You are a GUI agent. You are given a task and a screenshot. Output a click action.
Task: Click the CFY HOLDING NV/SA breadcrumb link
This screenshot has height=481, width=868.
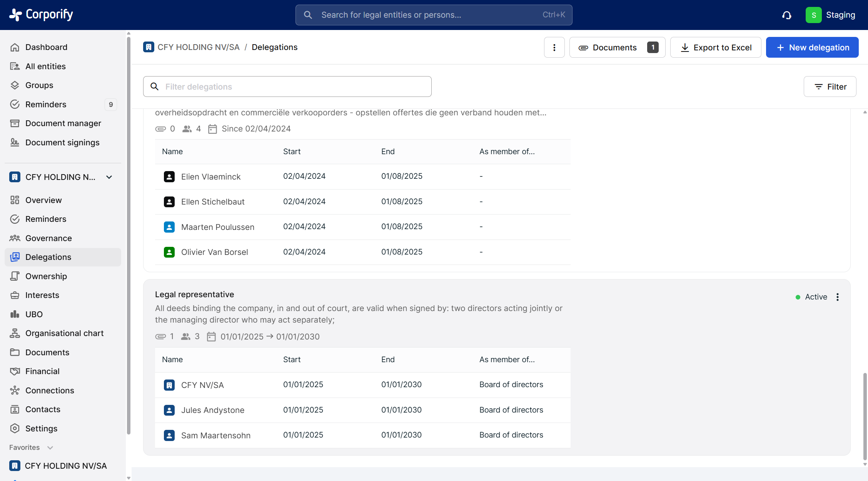198,47
